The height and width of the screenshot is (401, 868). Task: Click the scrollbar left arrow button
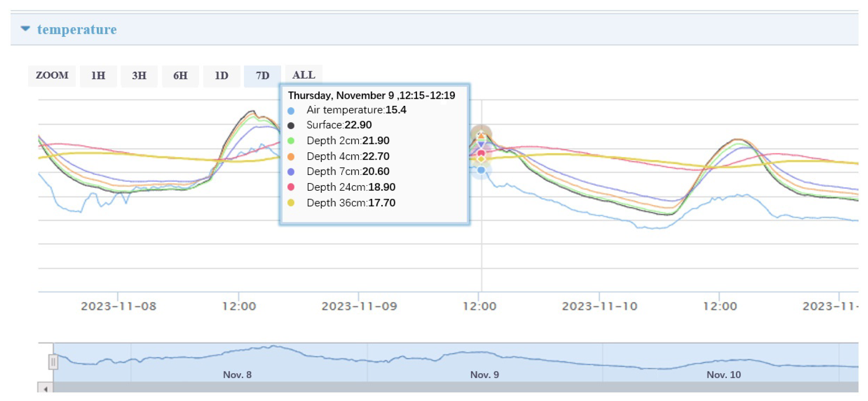click(46, 388)
